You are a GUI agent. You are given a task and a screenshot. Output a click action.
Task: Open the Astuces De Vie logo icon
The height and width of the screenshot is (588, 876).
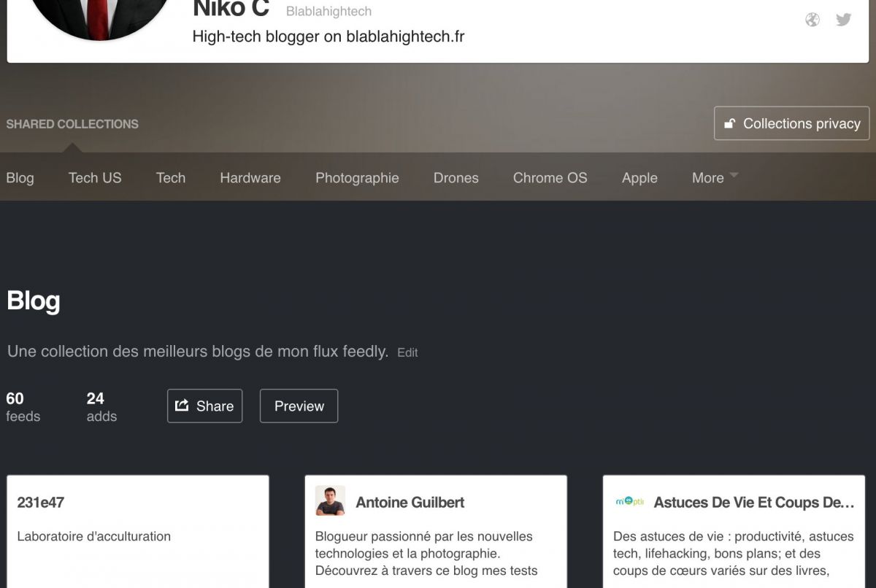630,502
